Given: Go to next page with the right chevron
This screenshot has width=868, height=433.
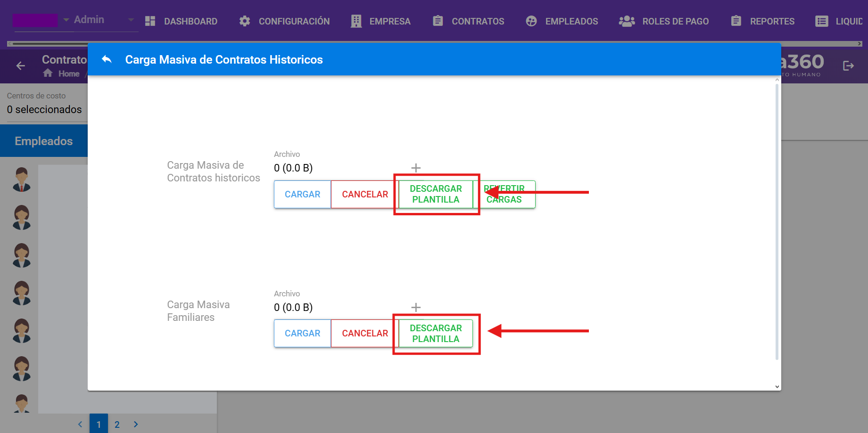Looking at the screenshot, I should click(x=136, y=424).
